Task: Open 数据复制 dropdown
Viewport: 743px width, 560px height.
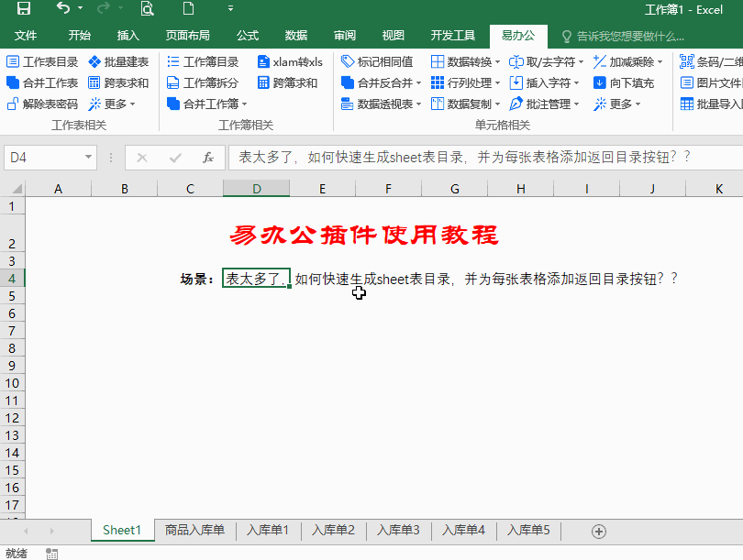Action: [x=497, y=104]
